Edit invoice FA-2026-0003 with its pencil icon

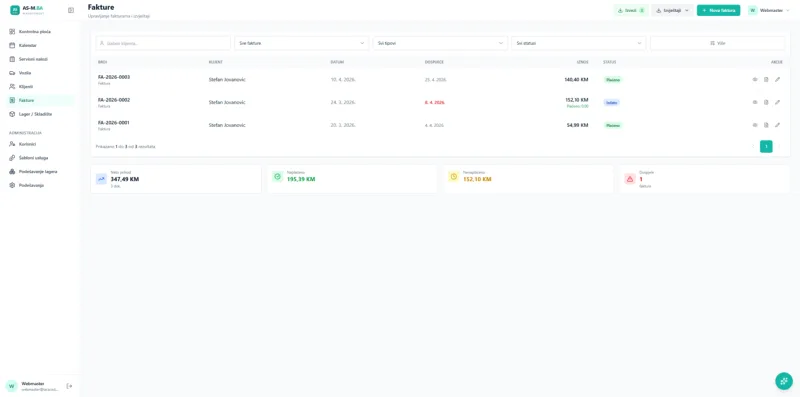tap(778, 80)
